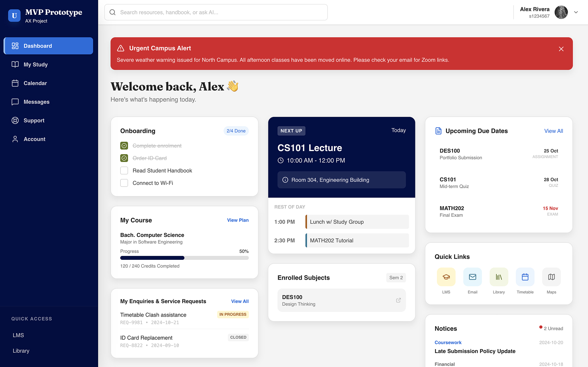The image size is (588, 367).
Task: Click the search resources input field
Action: pyautogui.click(x=216, y=12)
